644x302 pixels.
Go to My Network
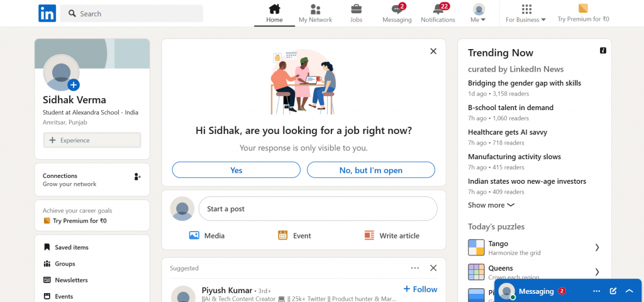[x=316, y=14]
